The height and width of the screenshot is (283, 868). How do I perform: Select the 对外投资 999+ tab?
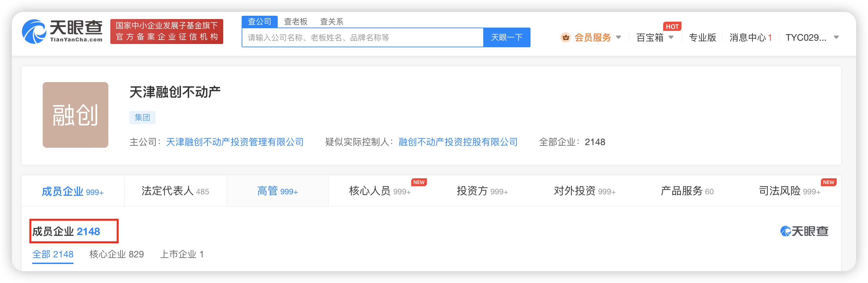click(x=585, y=191)
